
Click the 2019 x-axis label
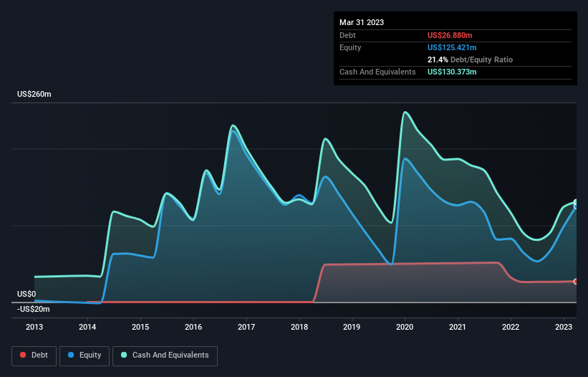(x=352, y=327)
